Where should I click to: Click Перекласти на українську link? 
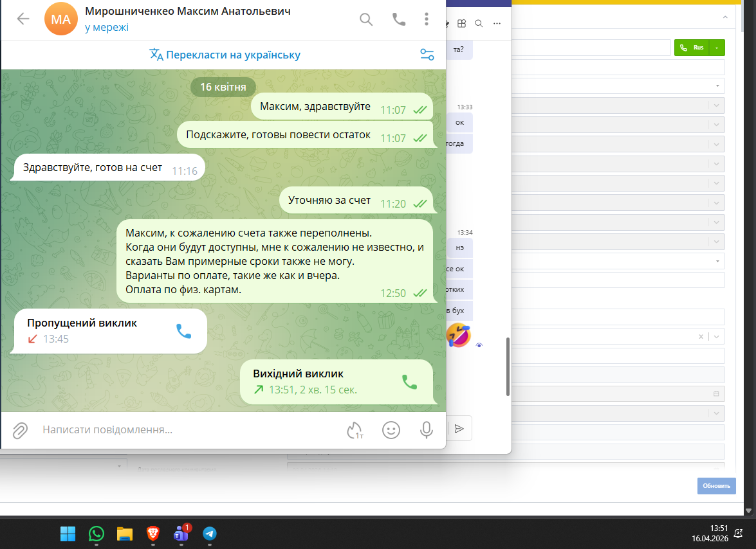(225, 55)
